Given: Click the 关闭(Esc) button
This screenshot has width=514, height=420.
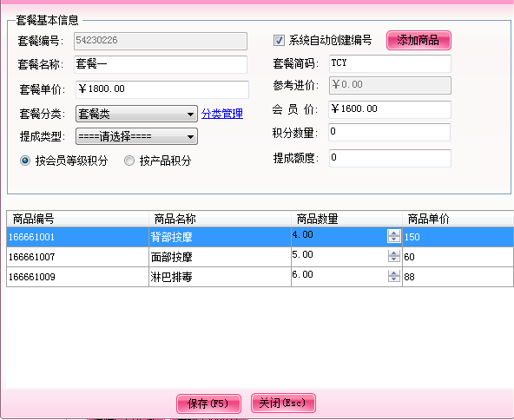Looking at the screenshot, I should [x=283, y=403].
